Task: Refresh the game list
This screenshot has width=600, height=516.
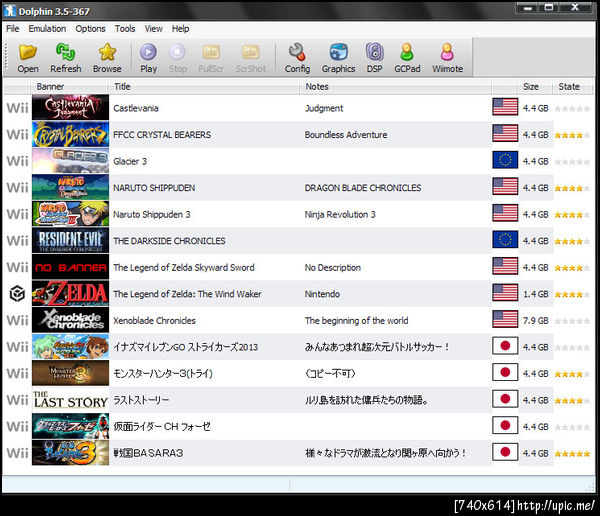Action: (66, 58)
